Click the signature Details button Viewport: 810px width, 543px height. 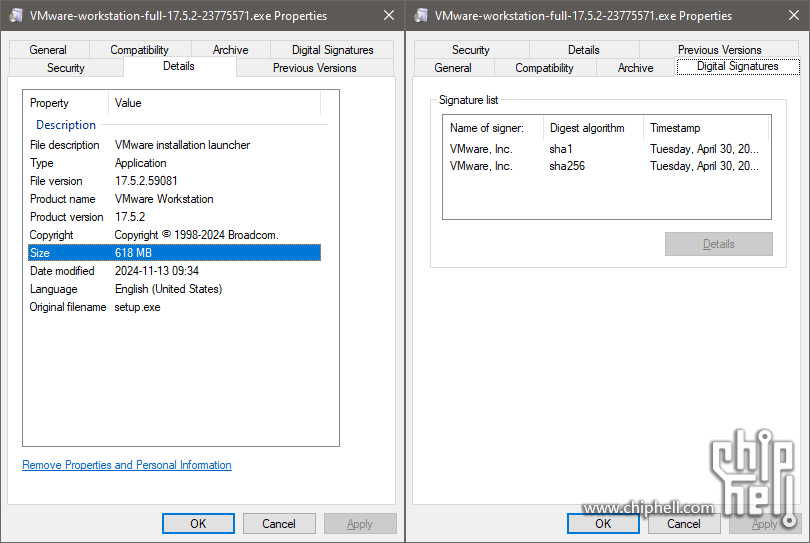click(x=719, y=244)
